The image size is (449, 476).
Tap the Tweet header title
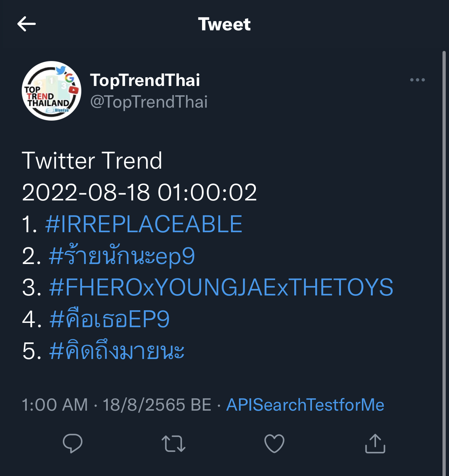pos(224,24)
